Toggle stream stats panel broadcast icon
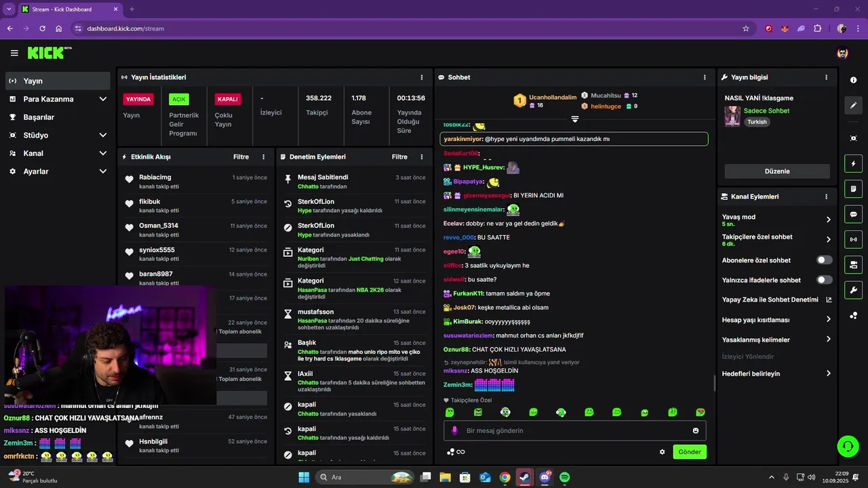Screen dimensions: 868x488 (853, 239)
